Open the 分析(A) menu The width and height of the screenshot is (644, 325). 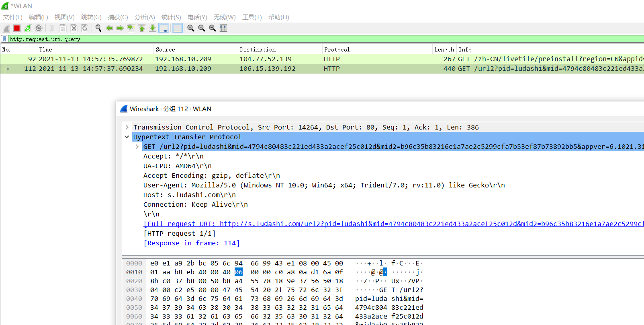(145, 17)
